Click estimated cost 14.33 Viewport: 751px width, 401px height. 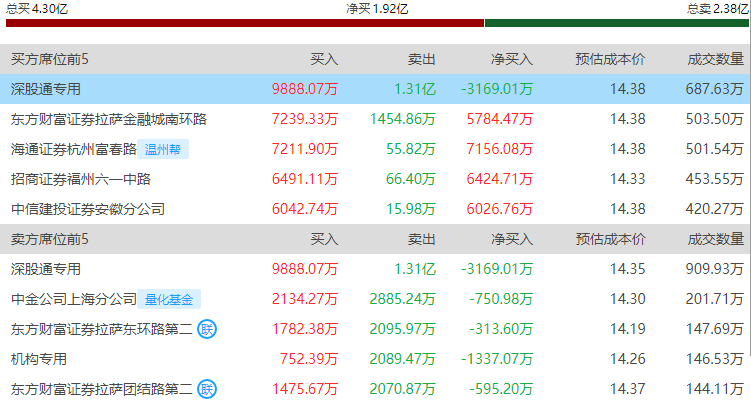click(627, 179)
